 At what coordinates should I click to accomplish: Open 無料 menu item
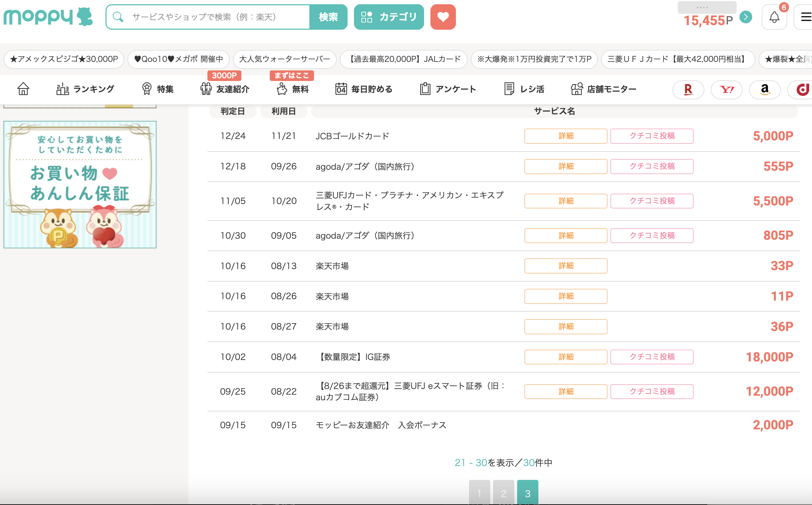[x=293, y=89]
